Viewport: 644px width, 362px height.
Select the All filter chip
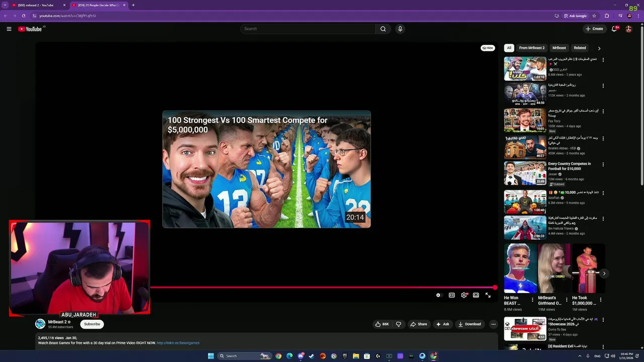click(509, 48)
